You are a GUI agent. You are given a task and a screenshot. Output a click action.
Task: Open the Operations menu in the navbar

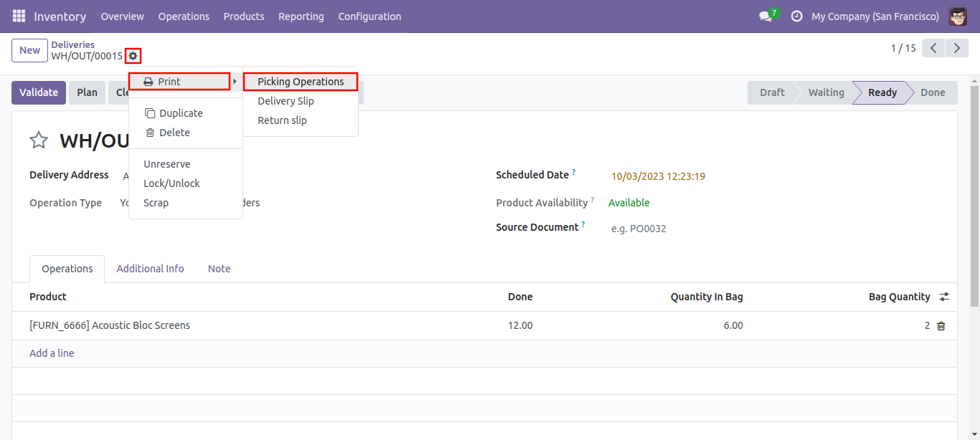(184, 16)
